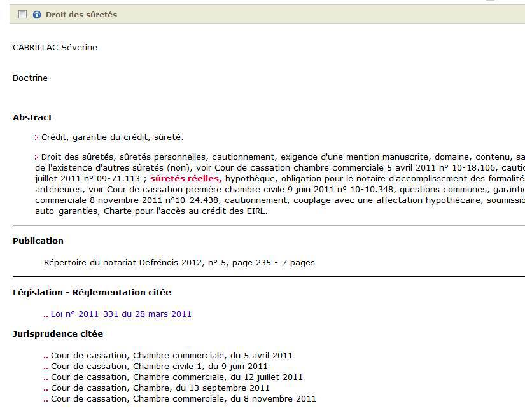The image size is (525, 420).
Task: Click the bullet icon before Crédit, garantie du crédit
Action: tap(37, 137)
